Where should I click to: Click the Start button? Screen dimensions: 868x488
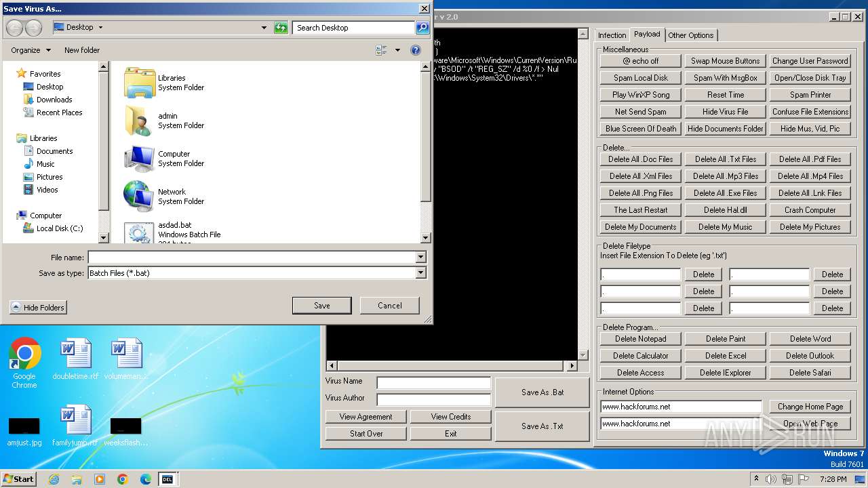click(x=19, y=479)
